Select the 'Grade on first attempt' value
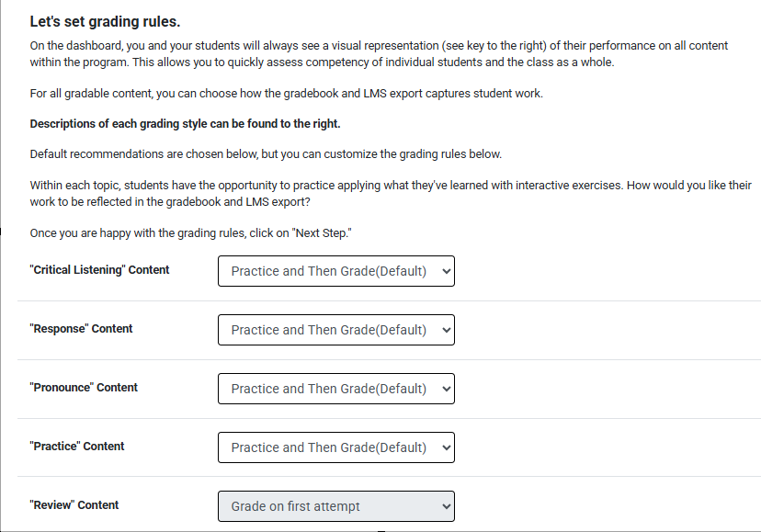 294,505
